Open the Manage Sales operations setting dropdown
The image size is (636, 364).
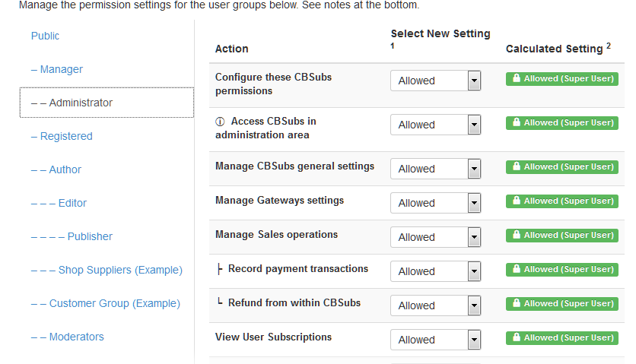point(435,237)
